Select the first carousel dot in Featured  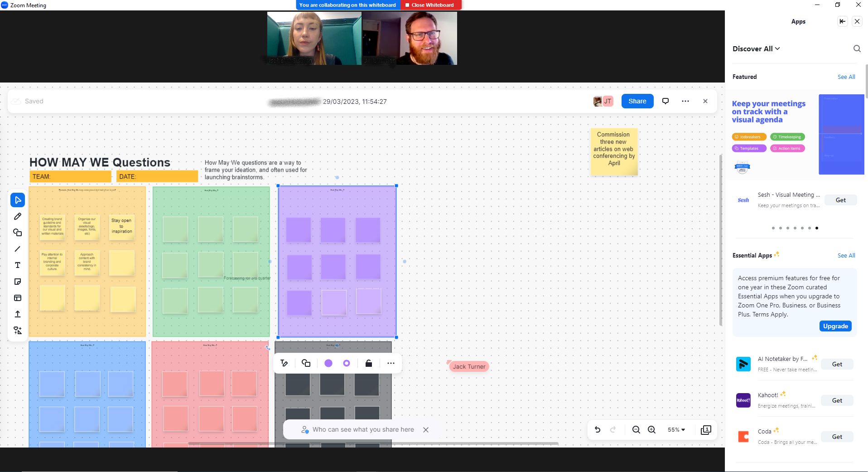(x=773, y=228)
